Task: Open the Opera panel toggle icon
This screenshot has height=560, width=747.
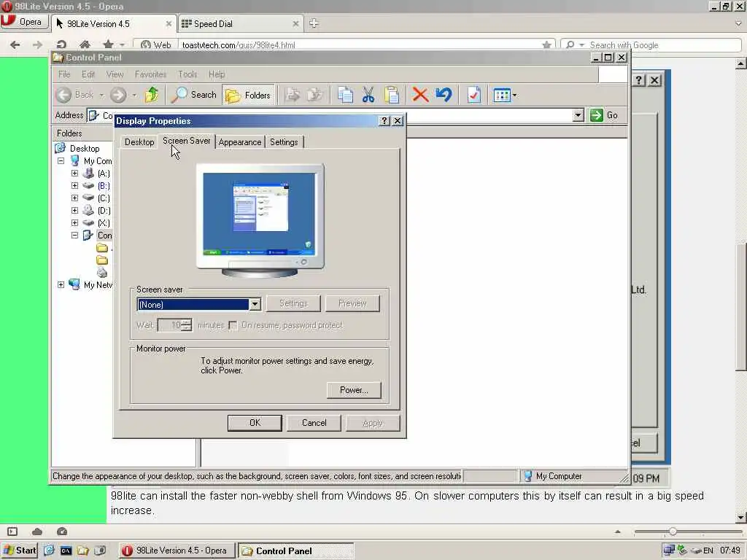Action: coord(12,532)
